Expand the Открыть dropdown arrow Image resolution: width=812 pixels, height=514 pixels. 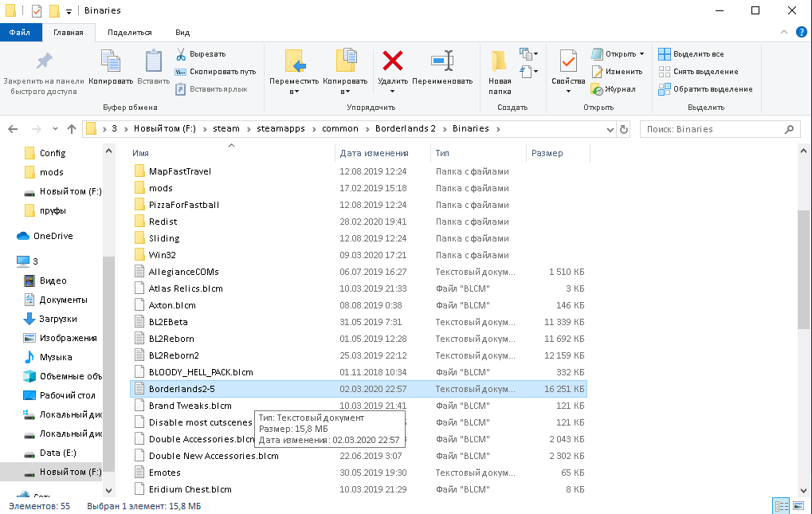(641, 54)
